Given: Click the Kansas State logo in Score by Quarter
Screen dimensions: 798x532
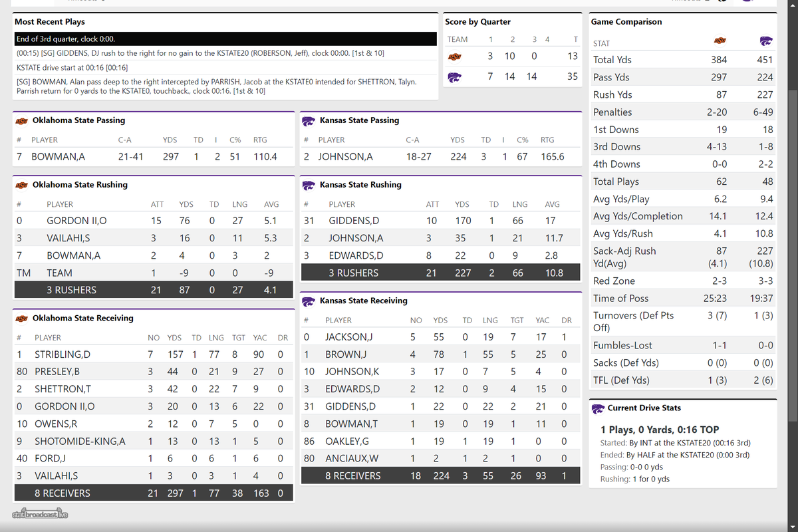Looking at the screenshot, I should 455,76.
